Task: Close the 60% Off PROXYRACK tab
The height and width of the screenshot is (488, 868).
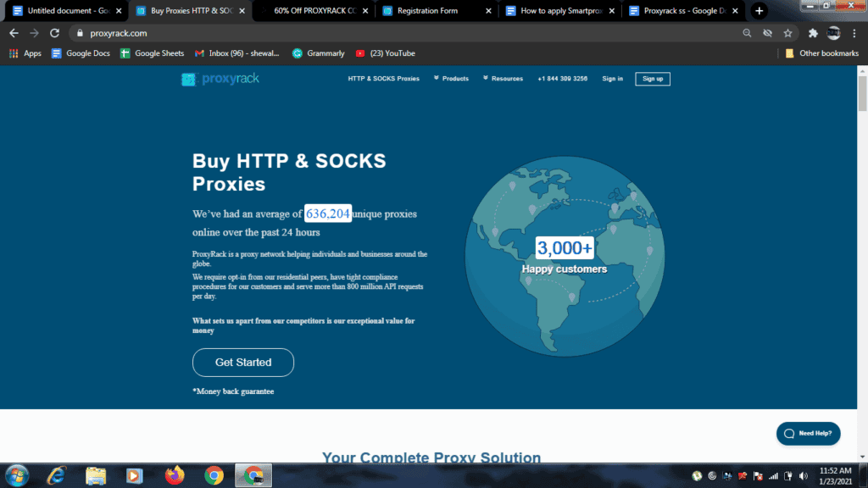Action: [365, 10]
